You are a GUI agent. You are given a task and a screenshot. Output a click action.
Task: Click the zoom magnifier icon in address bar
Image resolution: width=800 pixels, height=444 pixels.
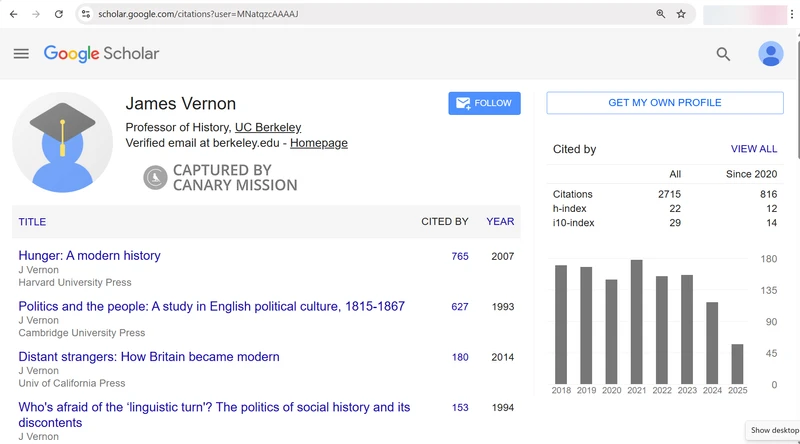(661, 14)
